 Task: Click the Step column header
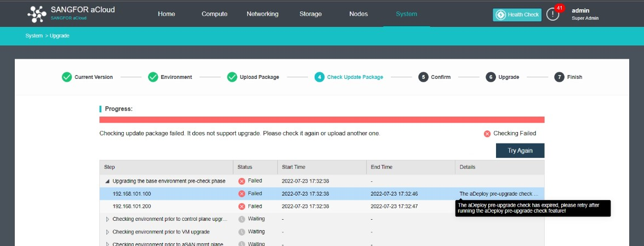[x=166, y=167]
